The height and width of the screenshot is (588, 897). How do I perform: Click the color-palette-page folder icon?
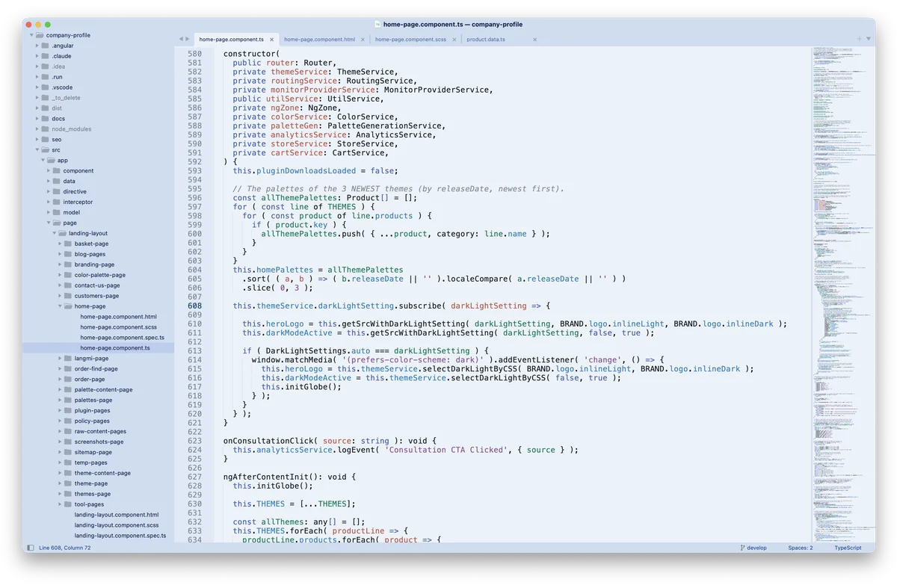tap(68, 275)
